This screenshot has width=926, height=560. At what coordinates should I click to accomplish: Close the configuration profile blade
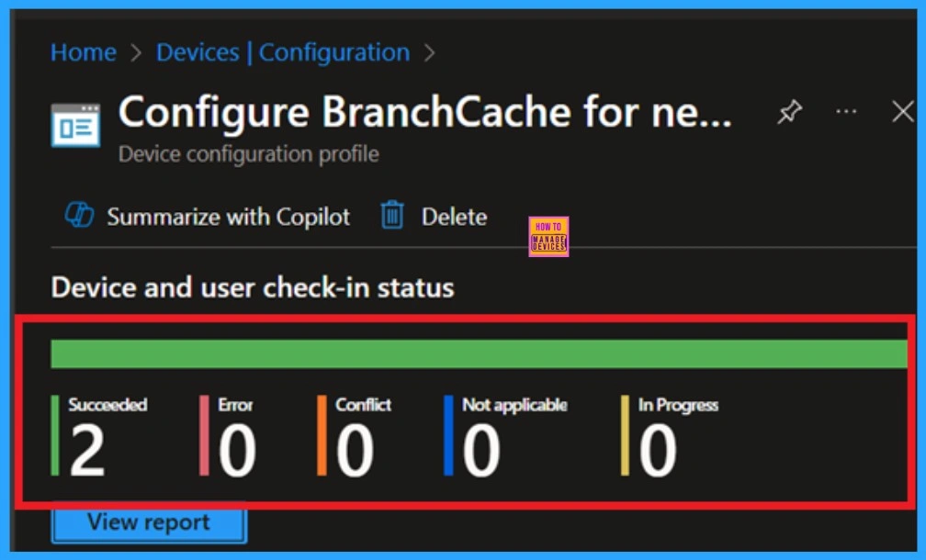(x=903, y=112)
